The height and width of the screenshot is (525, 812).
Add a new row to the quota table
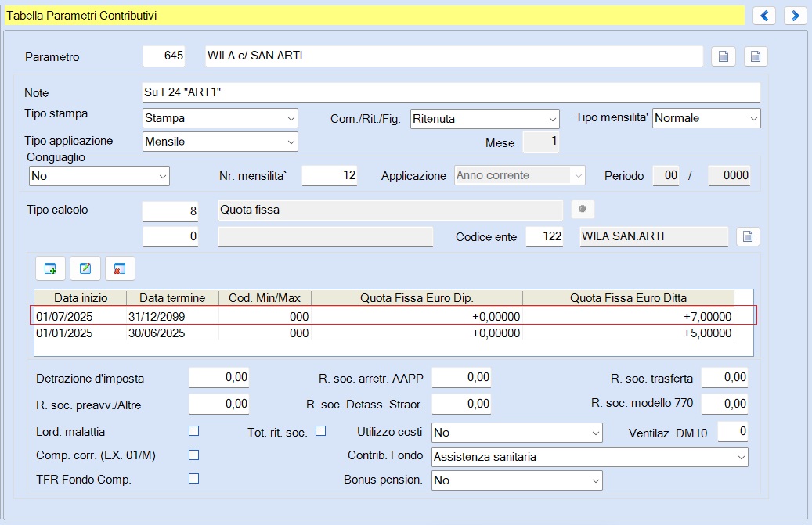pyautogui.click(x=50, y=268)
